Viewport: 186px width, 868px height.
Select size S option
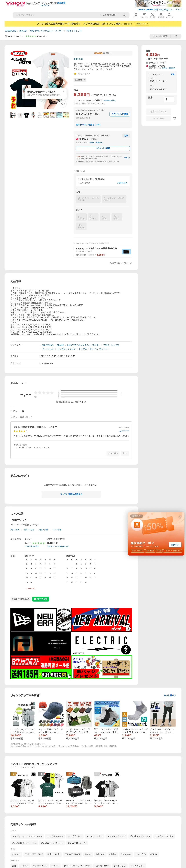click(x=81, y=217)
